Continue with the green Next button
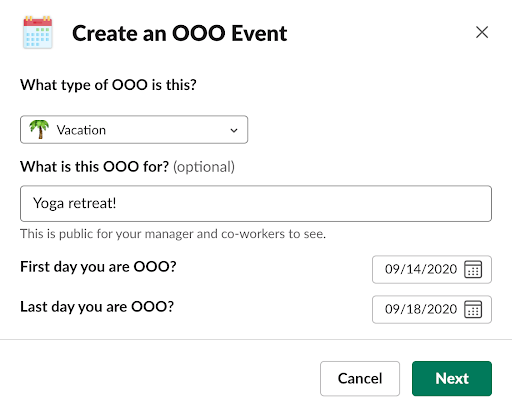The height and width of the screenshot is (410, 512). point(452,378)
